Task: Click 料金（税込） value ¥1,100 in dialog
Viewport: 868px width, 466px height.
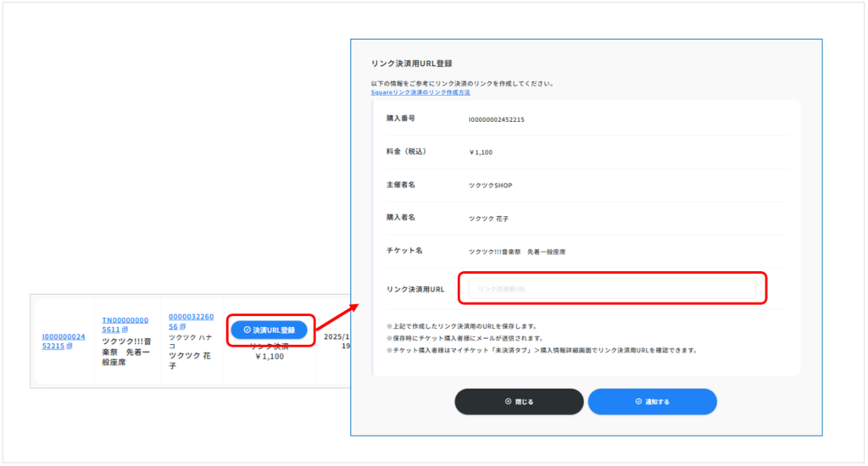Action: tap(480, 153)
